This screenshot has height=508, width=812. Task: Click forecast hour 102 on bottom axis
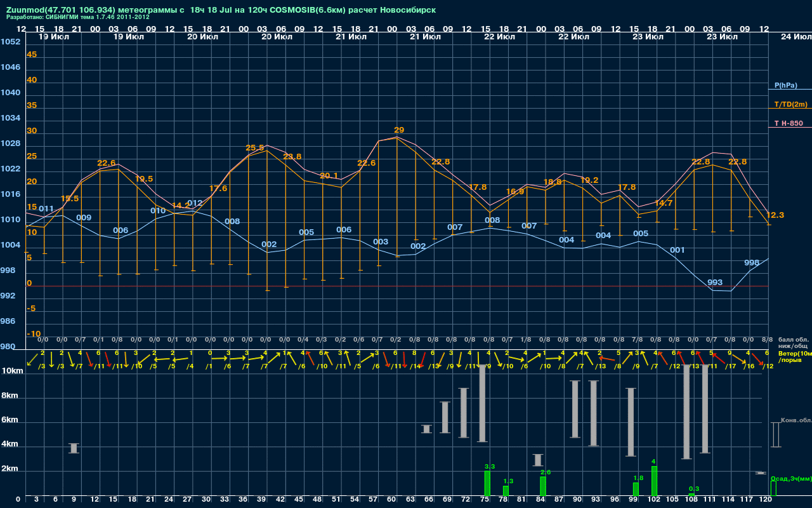(x=653, y=500)
